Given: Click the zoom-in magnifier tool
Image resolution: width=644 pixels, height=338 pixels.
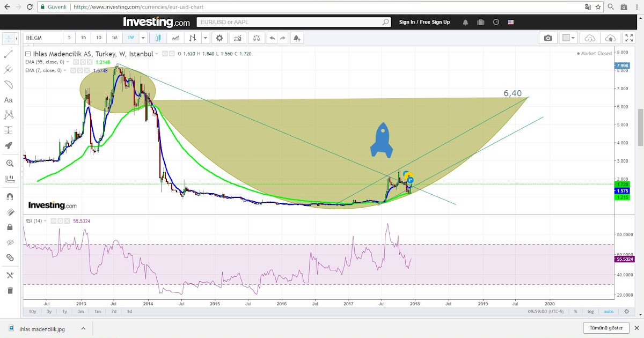Looking at the screenshot, I should [x=9, y=163].
